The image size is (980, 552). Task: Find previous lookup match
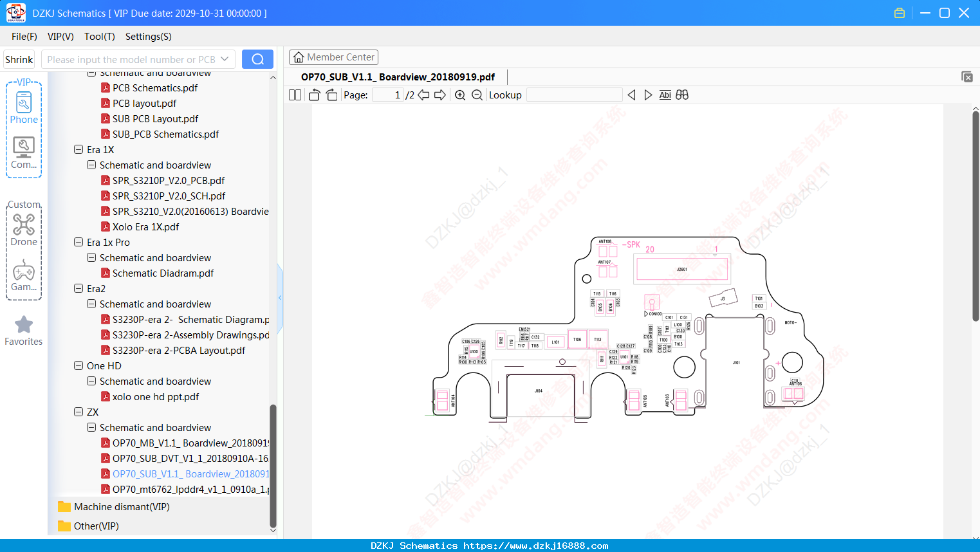(631, 95)
